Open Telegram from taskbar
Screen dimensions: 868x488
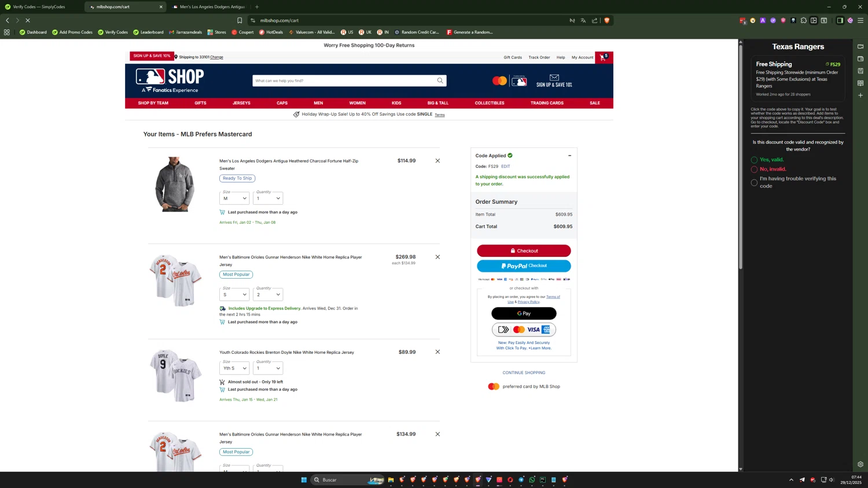pos(521,479)
